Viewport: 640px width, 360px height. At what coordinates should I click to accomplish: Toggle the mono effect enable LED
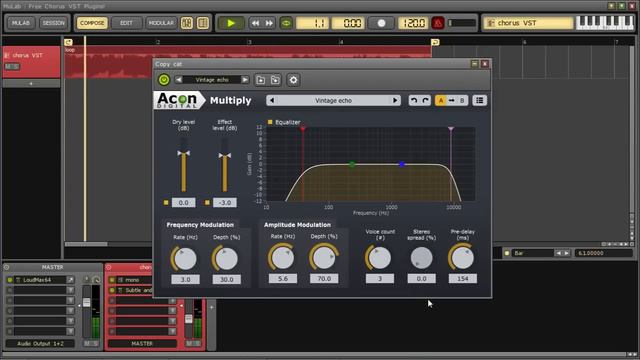pyautogui.click(x=112, y=280)
